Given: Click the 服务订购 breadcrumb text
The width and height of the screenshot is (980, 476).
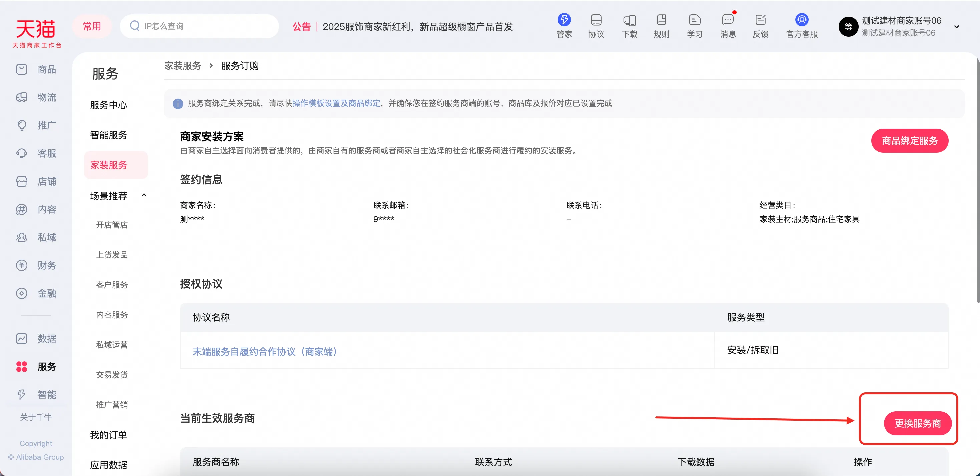Looking at the screenshot, I should (240, 66).
